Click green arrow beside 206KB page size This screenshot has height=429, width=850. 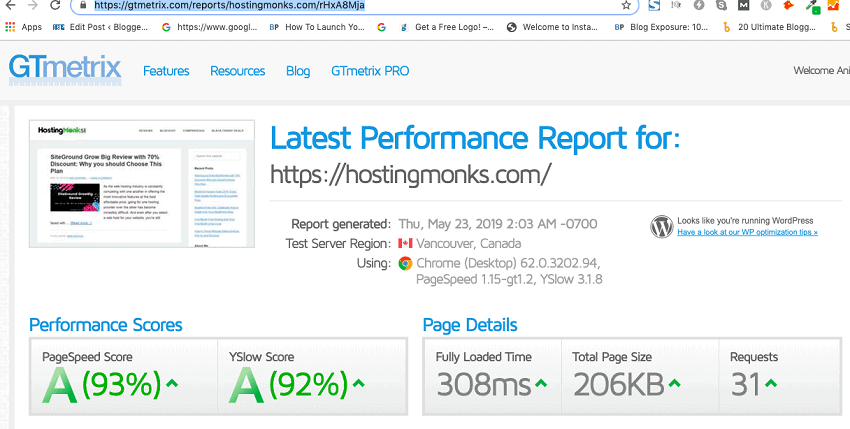[x=674, y=383]
